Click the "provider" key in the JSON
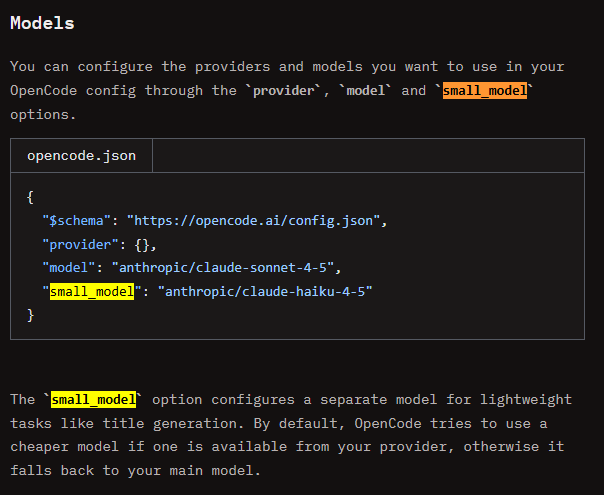The width and height of the screenshot is (604, 495). pyautogui.click(x=81, y=245)
